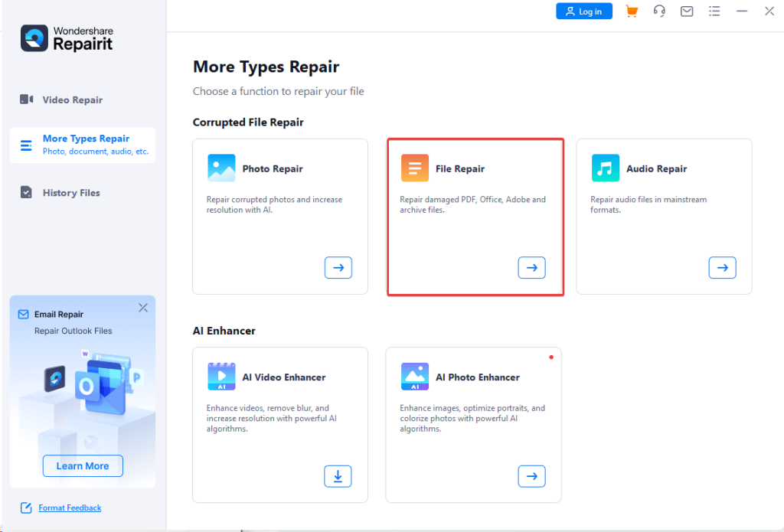Image resolution: width=784 pixels, height=532 pixels.
Task: Click the arrow button under File Repair
Action: [532, 267]
